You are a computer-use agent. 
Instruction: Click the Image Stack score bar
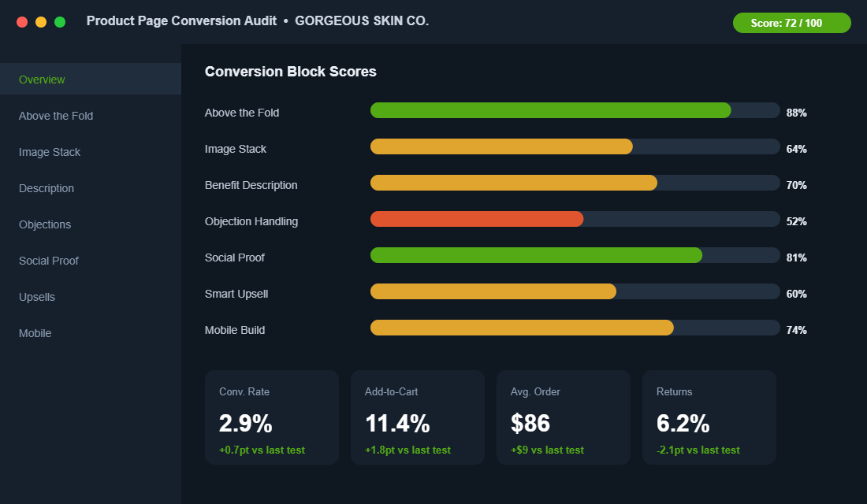[x=501, y=146]
